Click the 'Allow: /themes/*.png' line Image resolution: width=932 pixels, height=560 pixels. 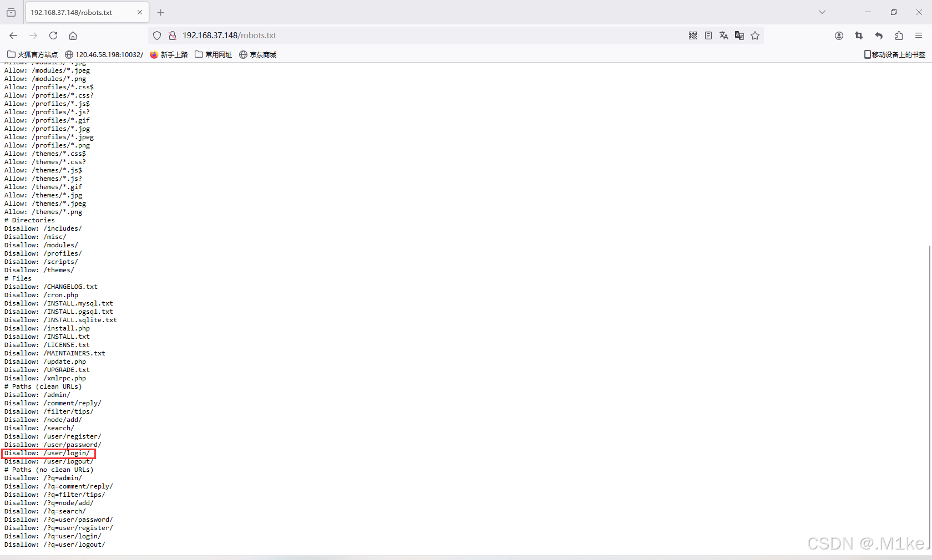click(43, 212)
